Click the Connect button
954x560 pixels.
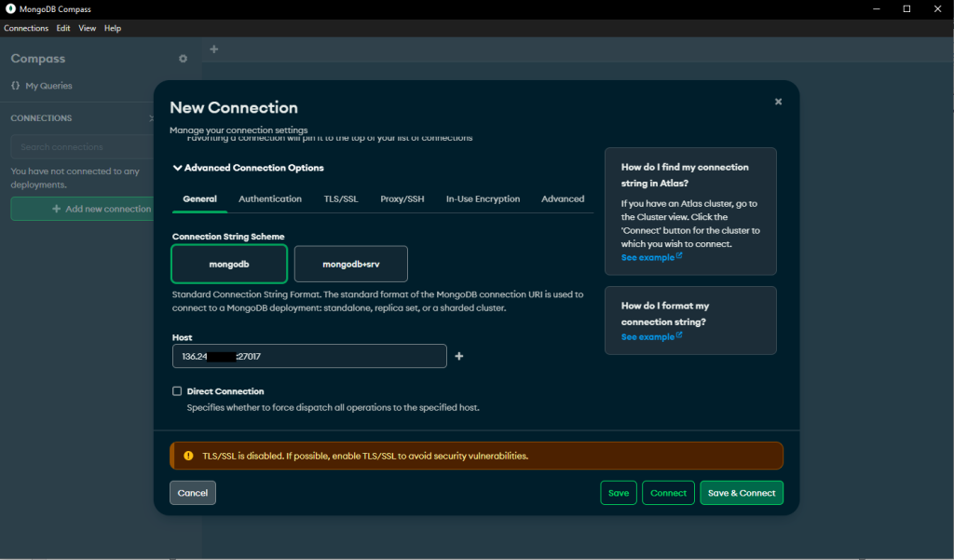point(668,493)
